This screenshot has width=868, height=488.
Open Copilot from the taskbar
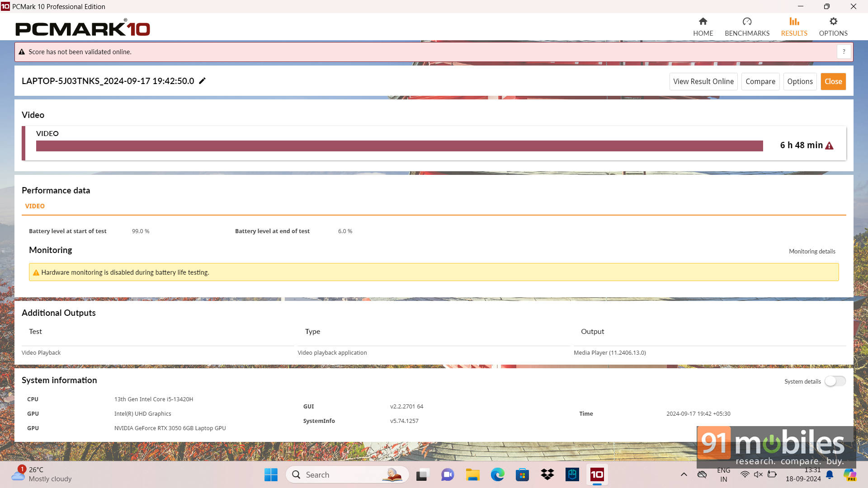pyautogui.click(x=850, y=474)
